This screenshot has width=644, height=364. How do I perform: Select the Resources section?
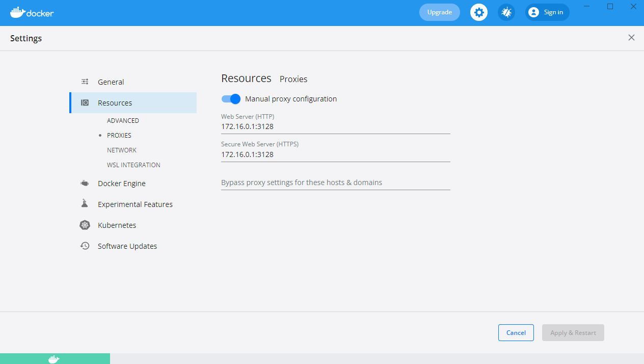(133, 102)
